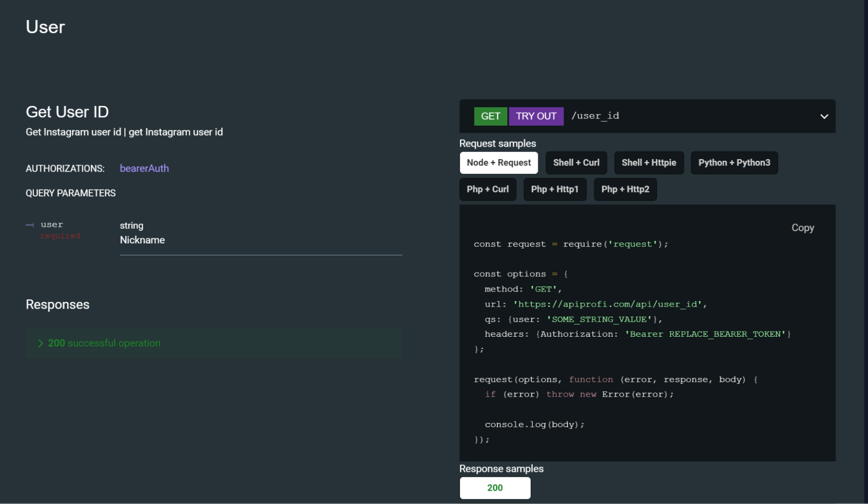868x504 pixels.
Task: Click the GET method icon badge
Action: pos(490,116)
